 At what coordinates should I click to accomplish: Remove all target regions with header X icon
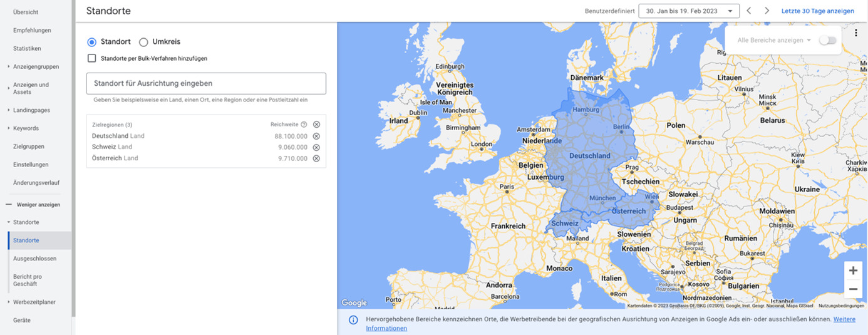(316, 125)
